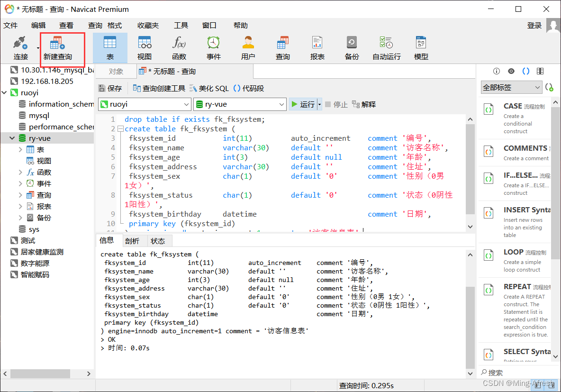The height and width of the screenshot is (392, 561).
Task: Open the 工具 menu
Action: coord(181,26)
